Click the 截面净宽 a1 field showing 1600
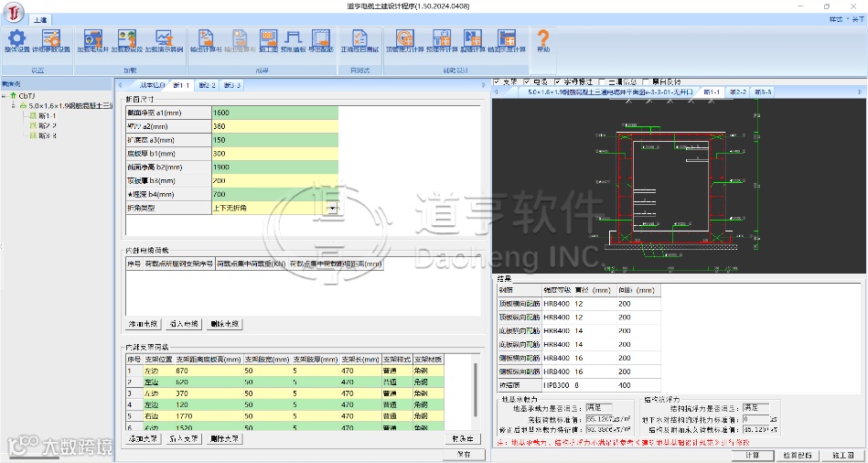Screen dimensions: 868x463 (274, 113)
